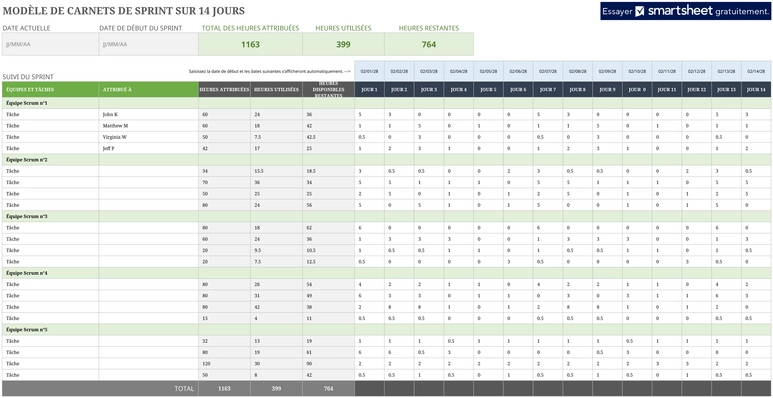Select the 02/04/28 date cell
This screenshot has width=773, height=398.
click(x=458, y=71)
